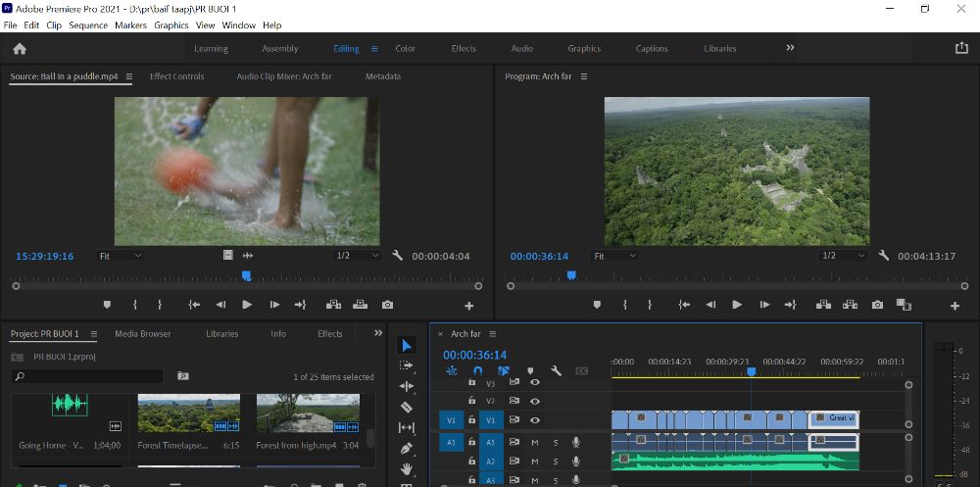Toggle V2 track output eye
The image size is (980, 487).
(x=534, y=401)
